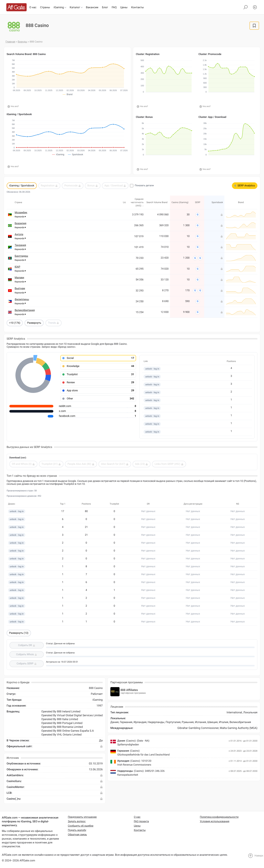Screen dimensions: 264x868
Task: Open the Бренды breadcrumb link
Action: 22,42
